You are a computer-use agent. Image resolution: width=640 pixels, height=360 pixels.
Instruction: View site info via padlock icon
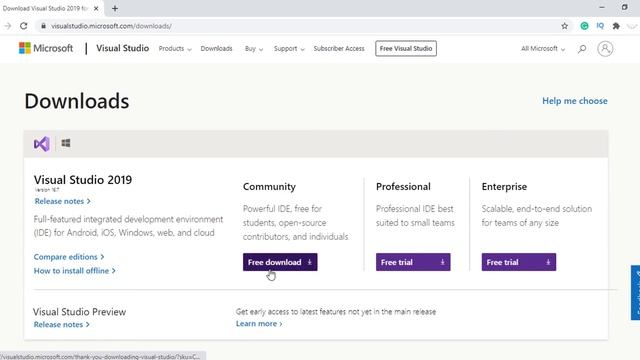(43, 26)
